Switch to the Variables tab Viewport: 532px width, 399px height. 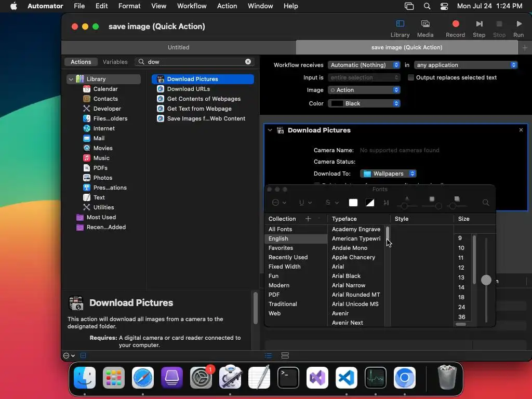coord(115,62)
